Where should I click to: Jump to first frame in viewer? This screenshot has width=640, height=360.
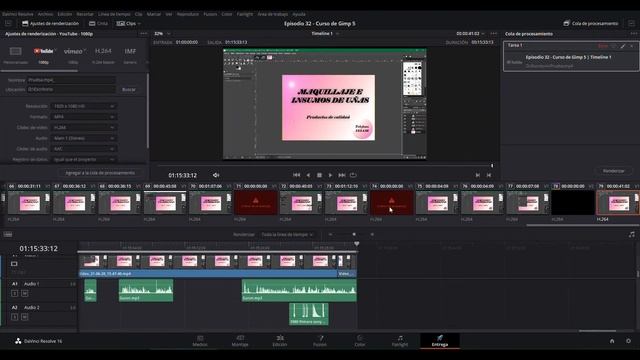tap(297, 175)
